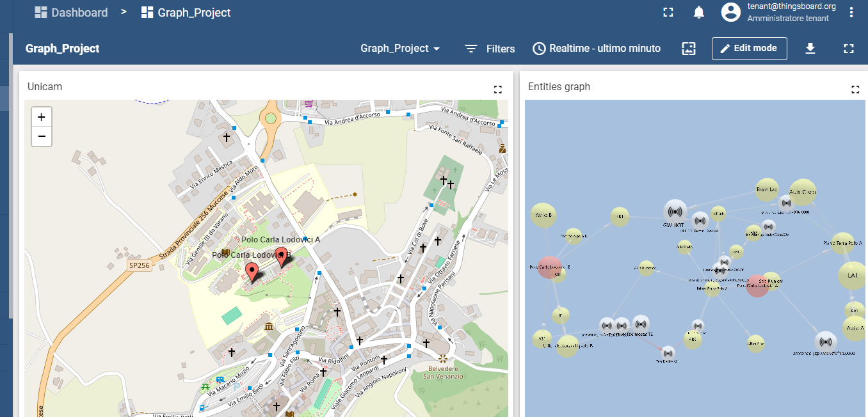The width and height of the screenshot is (868, 417).
Task: Click the dashboard image/wallpaper settings icon
Action: click(689, 48)
